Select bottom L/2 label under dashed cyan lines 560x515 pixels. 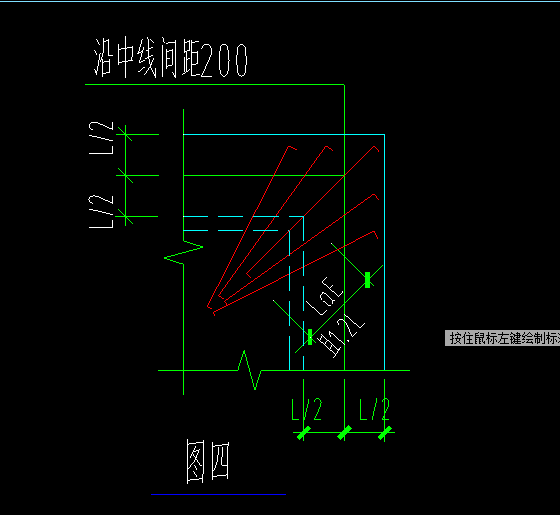coord(307,409)
